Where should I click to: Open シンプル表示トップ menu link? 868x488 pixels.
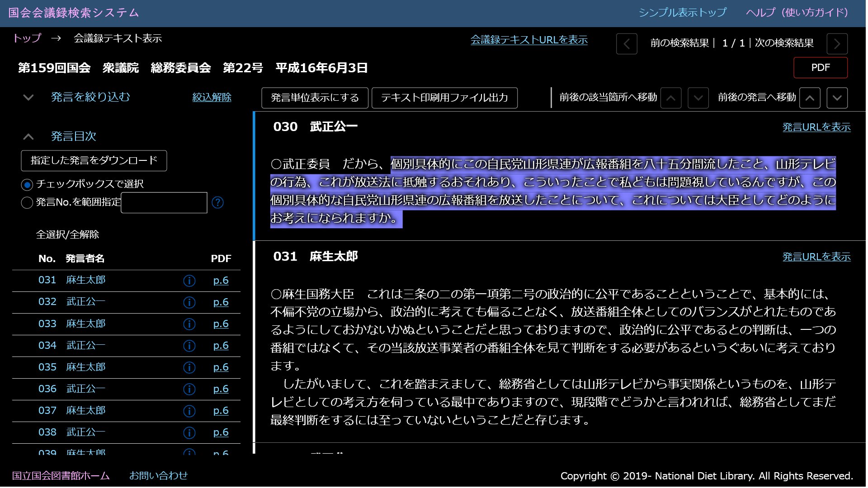(x=682, y=13)
